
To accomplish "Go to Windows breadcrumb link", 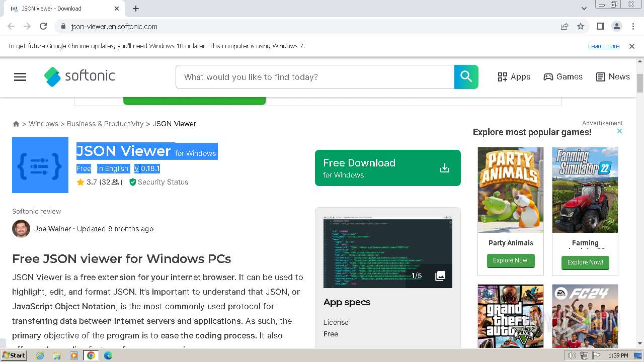I will pyautogui.click(x=43, y=124).
